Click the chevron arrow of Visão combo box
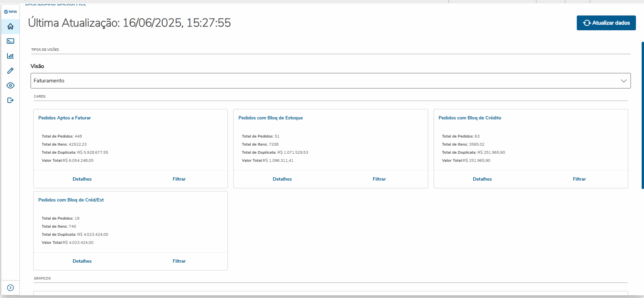The height and width of the screenshot is (298, 644). (x=623, y=81)
